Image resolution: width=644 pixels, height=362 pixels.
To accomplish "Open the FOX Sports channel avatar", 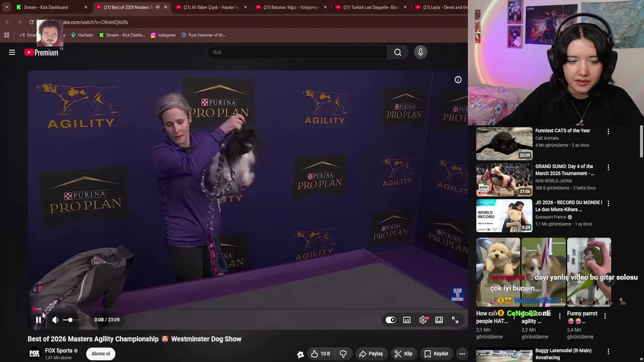I will coord(34,353).
